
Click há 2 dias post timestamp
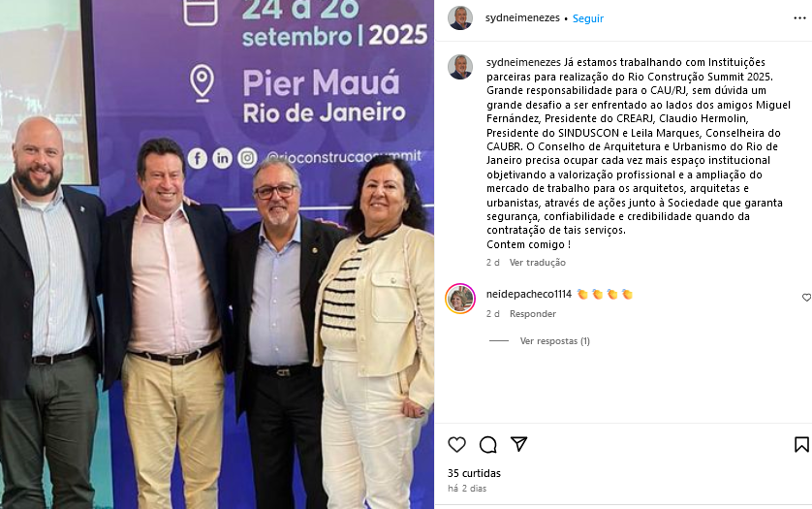(467, 489)
